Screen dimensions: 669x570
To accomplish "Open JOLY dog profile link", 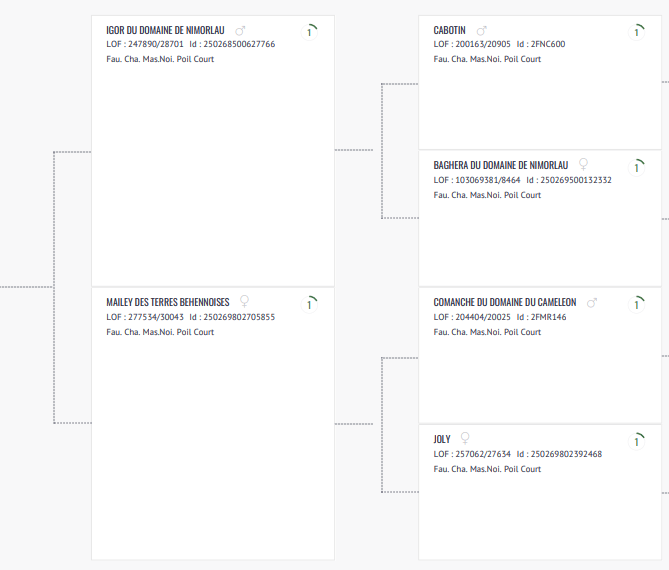I will pyautogui.click(x=442, y=439).
